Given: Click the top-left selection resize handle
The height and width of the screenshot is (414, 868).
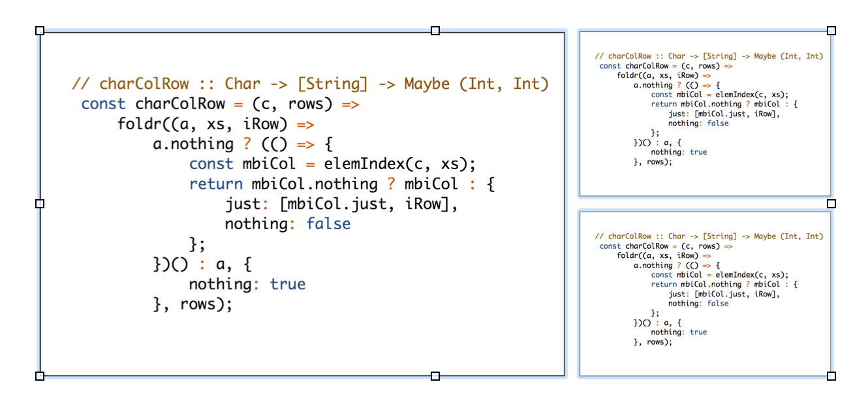Looking at the screenshot, I should coord(40,31).
